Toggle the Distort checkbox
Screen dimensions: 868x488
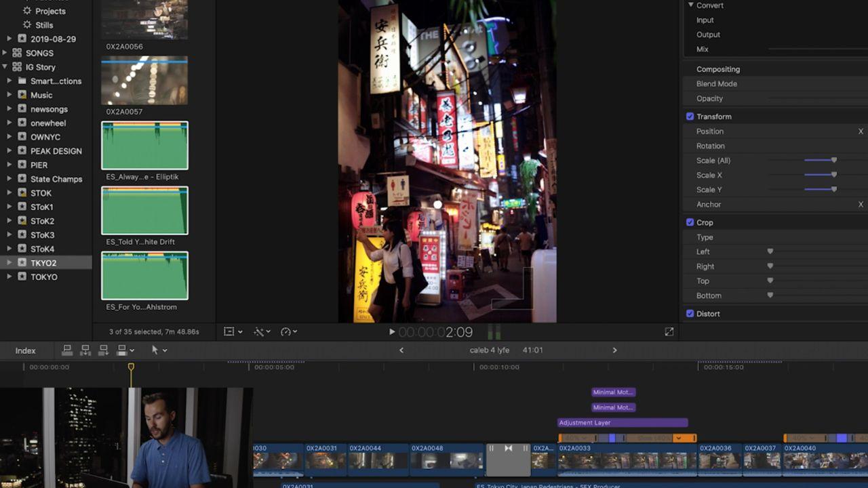click(690, 314)
